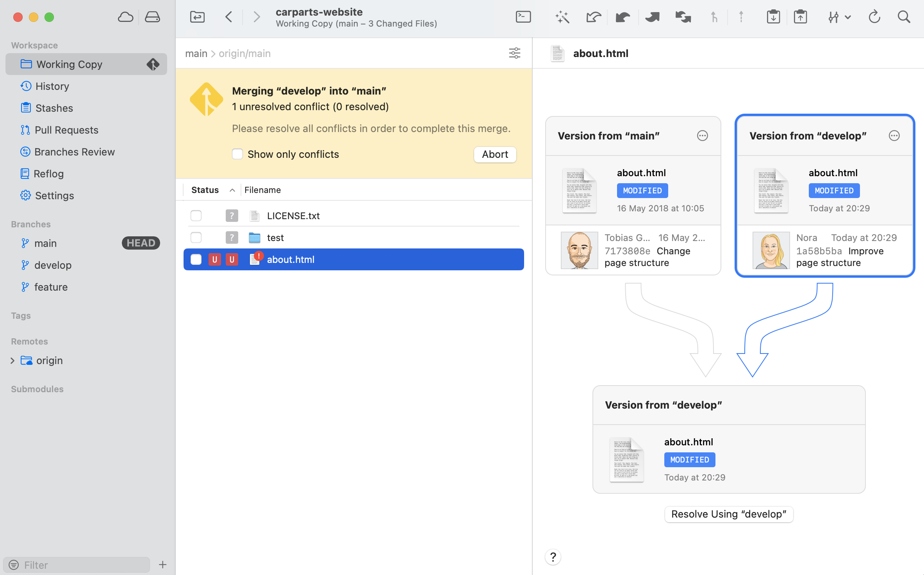This screenshot has width=924, height=575.
Task: Check the about.html staging checkbox
Action: [x=196, y=259]
